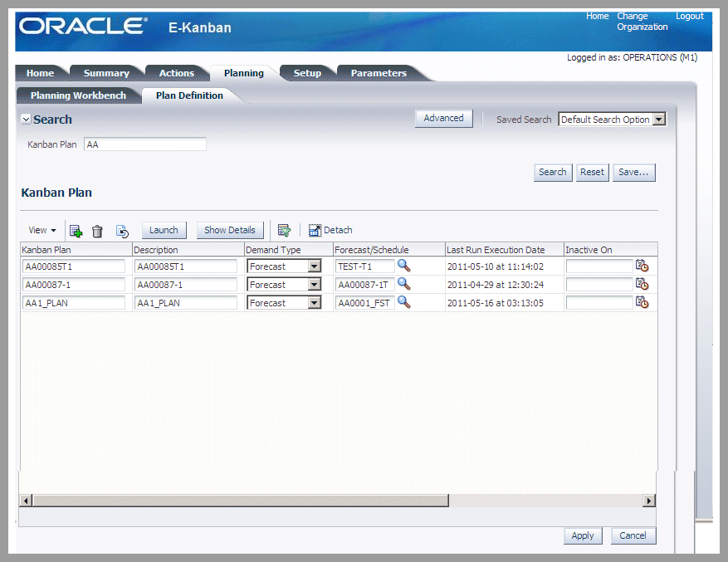The width and height of the screenshot is (728, 562).
Task: Click the Last Run Execution Date header
Action: click(x=504, y=249)
